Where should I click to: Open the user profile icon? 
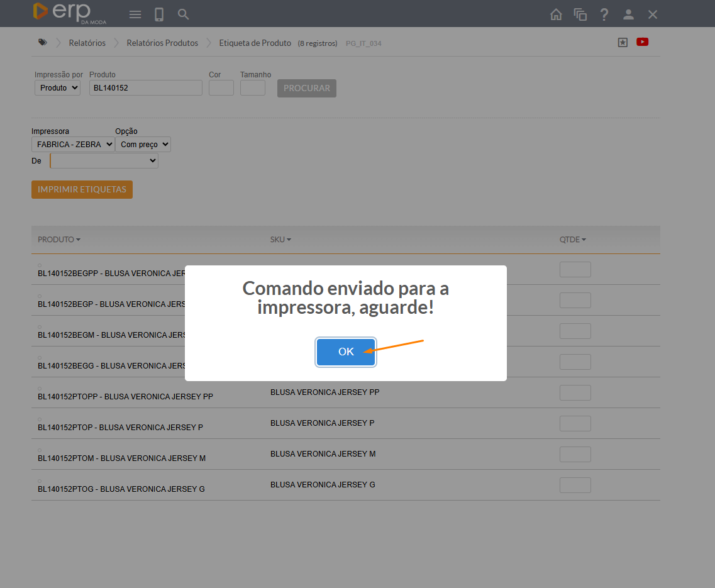pyautogui.click(x=628, y=14)
